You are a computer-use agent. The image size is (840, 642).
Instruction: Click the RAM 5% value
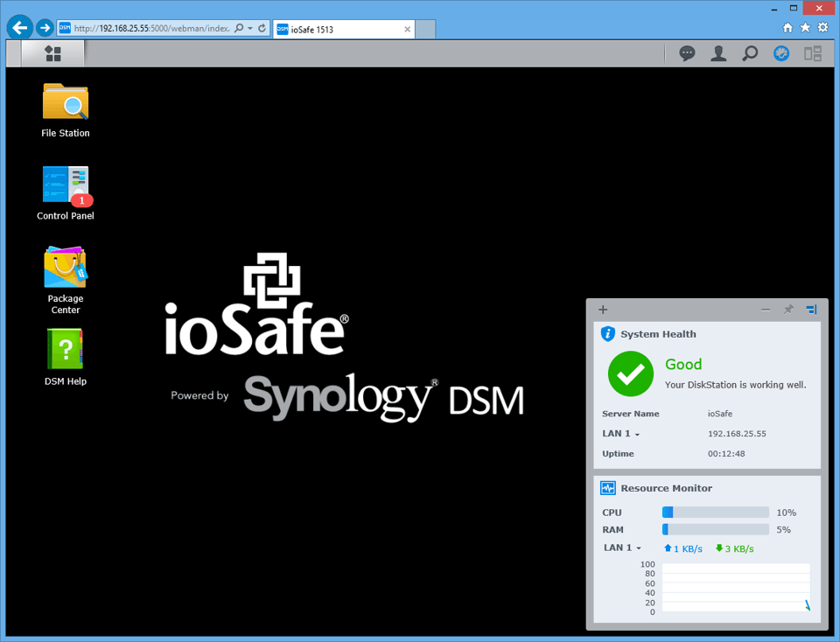click(x=783, y=529)
